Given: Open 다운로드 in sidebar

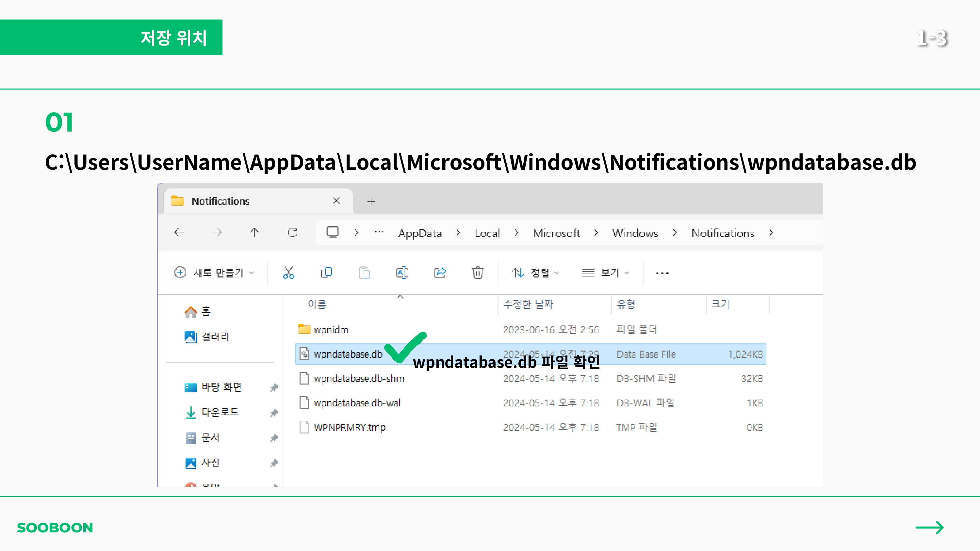Looking at the screenshot, I should point(220,412).
